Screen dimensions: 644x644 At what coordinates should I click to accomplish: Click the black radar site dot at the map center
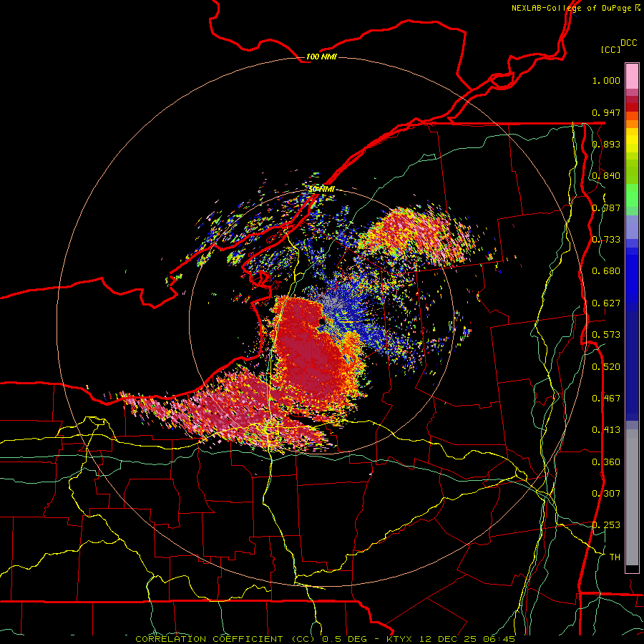(x=321, y=321)
